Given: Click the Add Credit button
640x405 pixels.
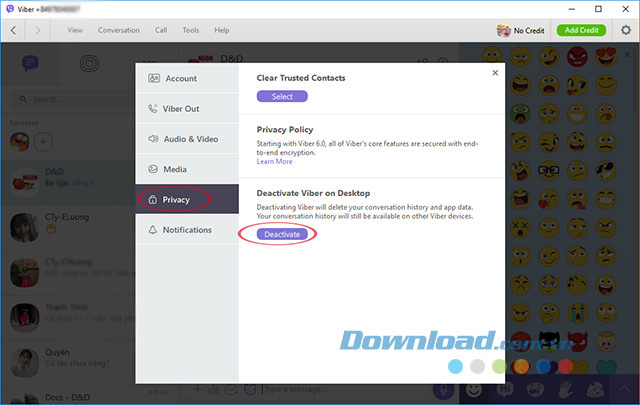Looking at the screenshot, I should [x=581, y=30].
